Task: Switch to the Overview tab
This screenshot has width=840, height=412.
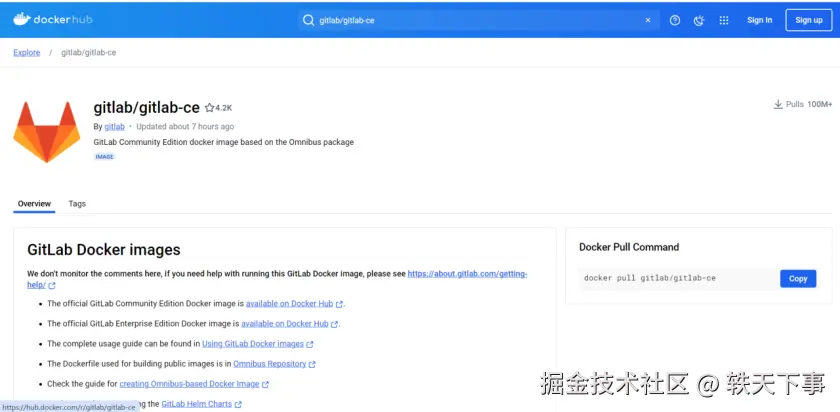Action: click(34, 204)
